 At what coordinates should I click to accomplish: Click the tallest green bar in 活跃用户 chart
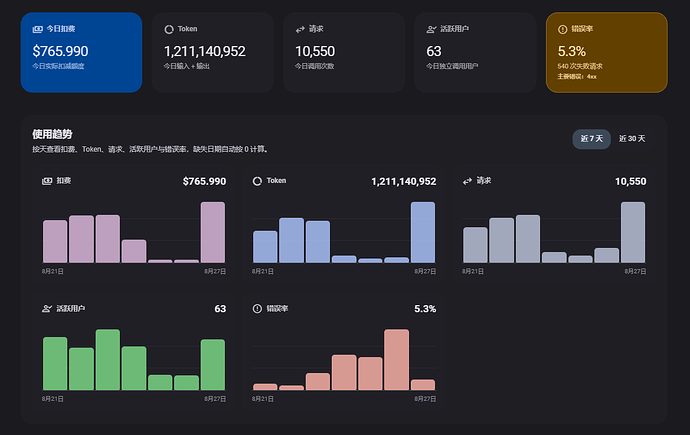[x=108, y=360]
